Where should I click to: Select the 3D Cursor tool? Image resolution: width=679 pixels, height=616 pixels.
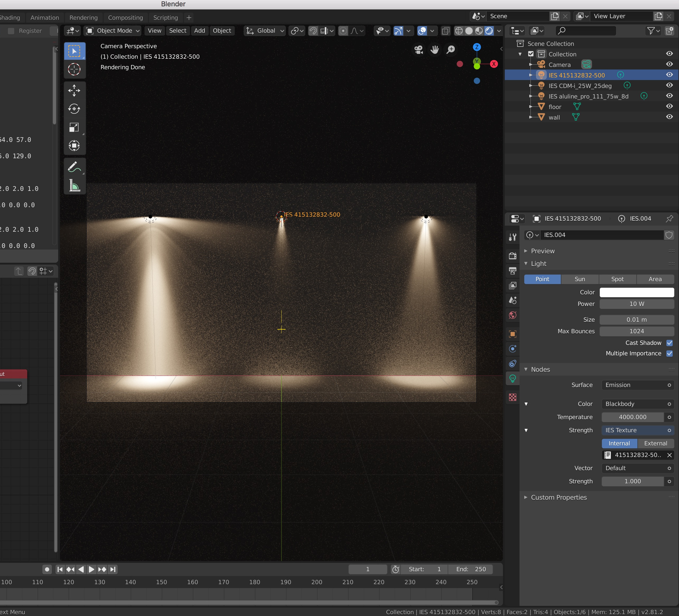coord(74,69)
